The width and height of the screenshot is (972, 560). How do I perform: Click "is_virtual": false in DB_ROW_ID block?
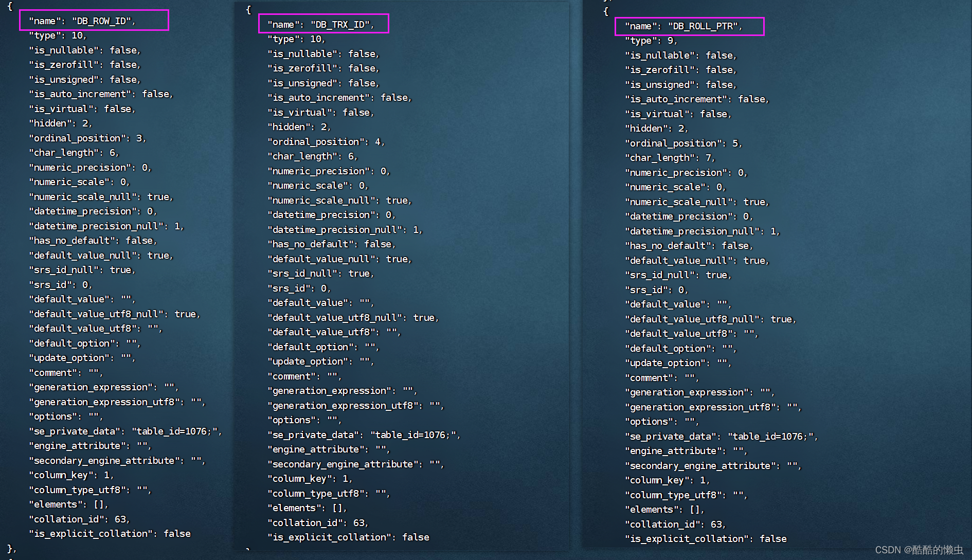click(x=82, y=109)
